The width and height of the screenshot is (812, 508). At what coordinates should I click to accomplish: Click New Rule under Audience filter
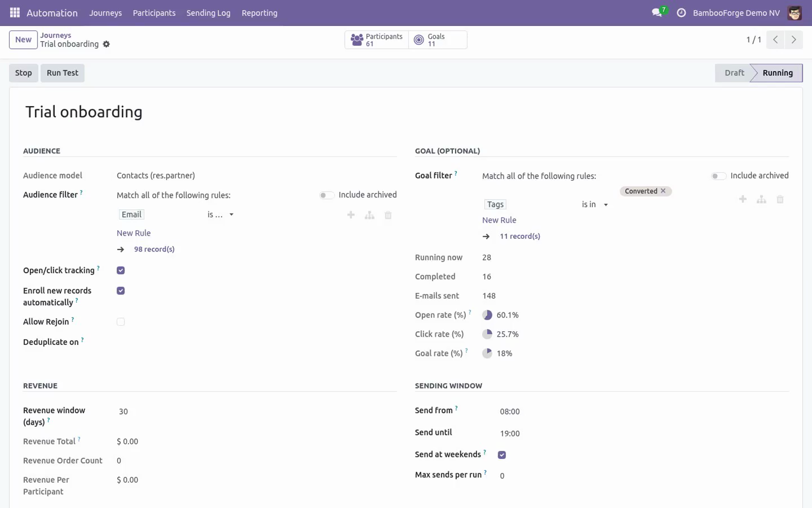[133, 233]
